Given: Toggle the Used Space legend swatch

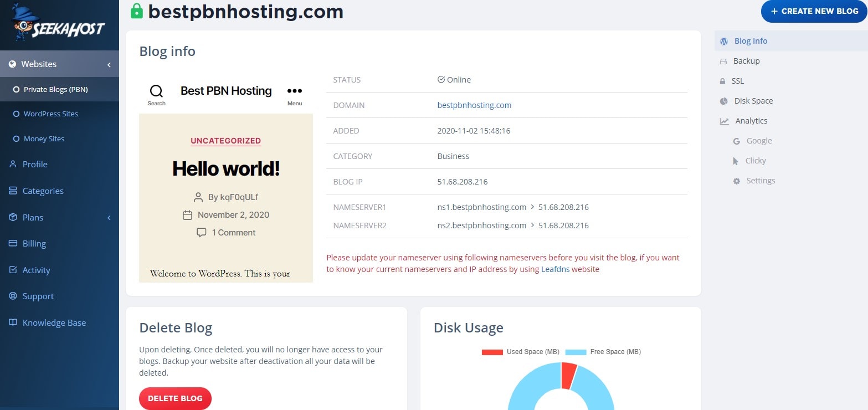Looking at the screenshot, I should (x=492, y=352).
